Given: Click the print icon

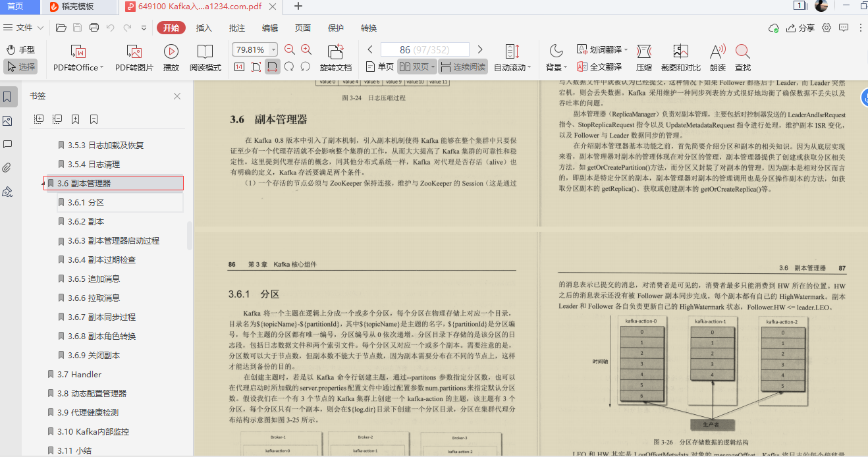Looking at the screenshot, I should point(94,28).
